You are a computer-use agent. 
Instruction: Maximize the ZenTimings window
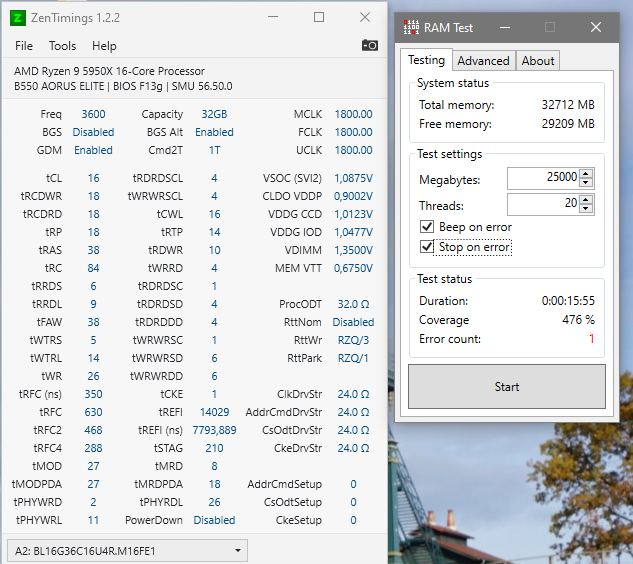319,17
